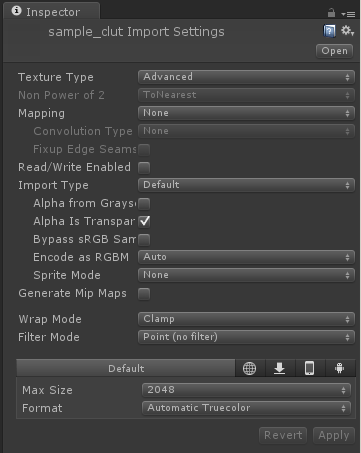
Task: Select the Inspector tab
Action: point(52,12)
